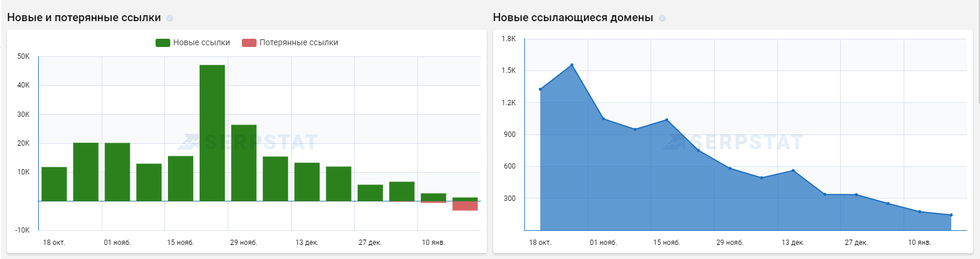This screenshot has height=259, width=980.
Task: Click '29 нояб.' label under the bar chart
Action: pos(244,243)
